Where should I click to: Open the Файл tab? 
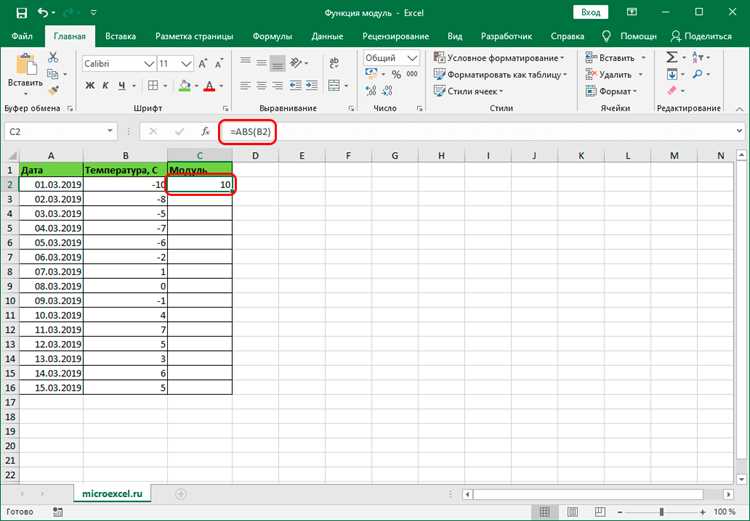coord(22,36)
